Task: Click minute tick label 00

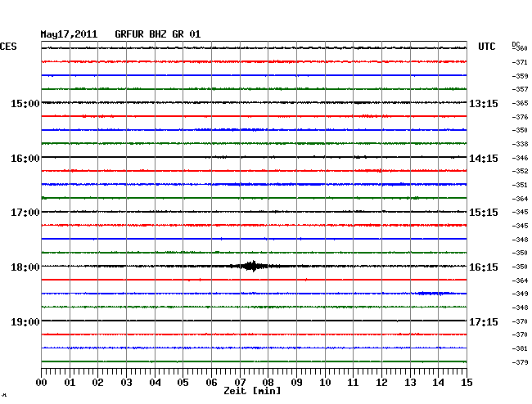Action: point(42,383)
